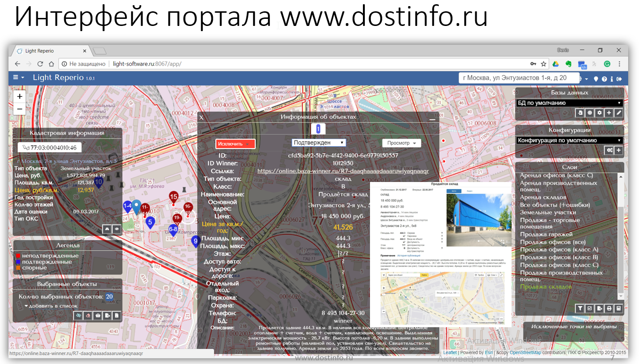Edit the database with pencil icon
Screen dimensions: 639x364
click(x=618, y=113)
